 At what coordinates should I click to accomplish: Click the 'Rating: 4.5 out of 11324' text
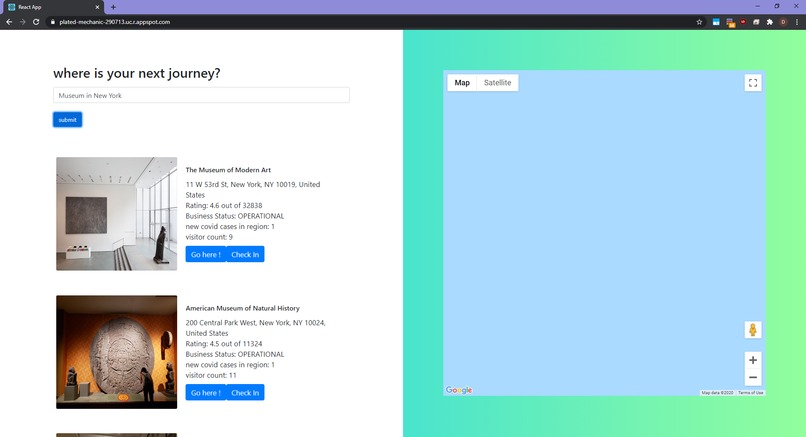coord(224,343)
